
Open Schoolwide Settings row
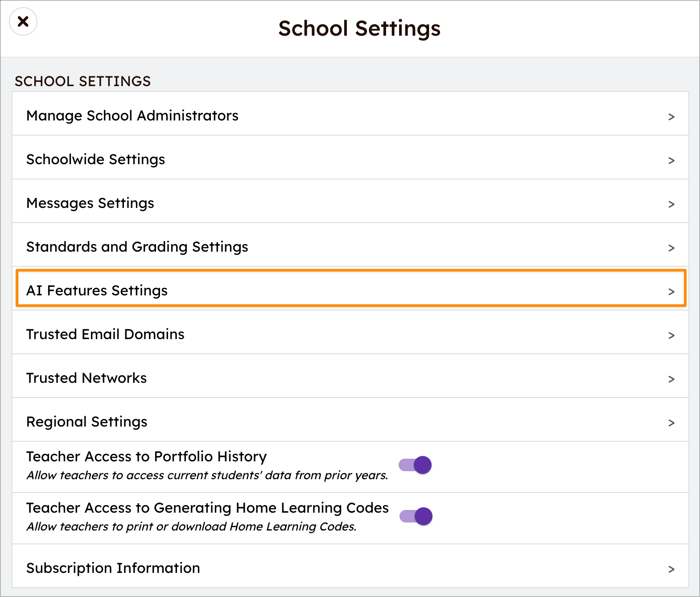(96, 159)
